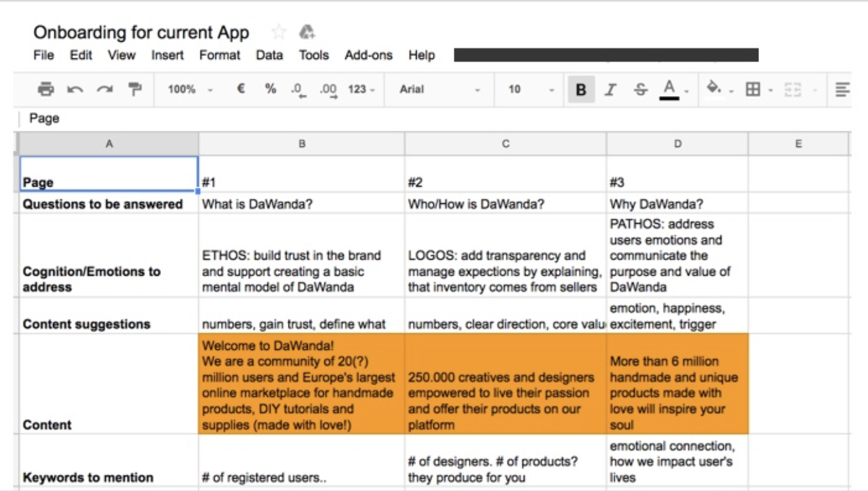Star this document
This screenshot has width=868, height=491.
278,32
